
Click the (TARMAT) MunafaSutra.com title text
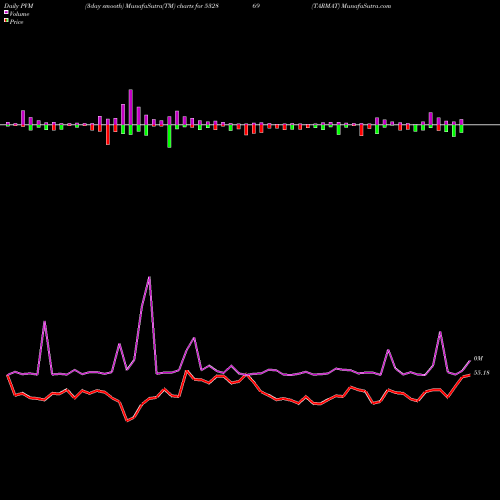coord(351,6)
